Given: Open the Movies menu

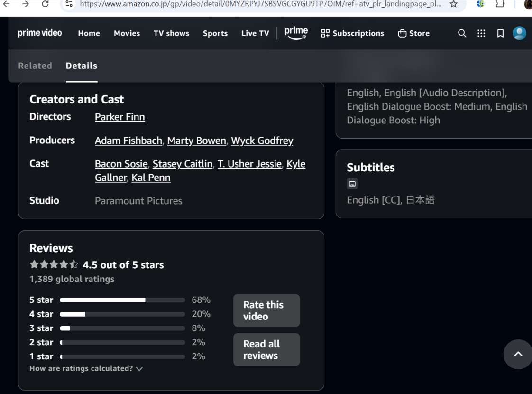Looking at the screenshot, I should [127, 33].
